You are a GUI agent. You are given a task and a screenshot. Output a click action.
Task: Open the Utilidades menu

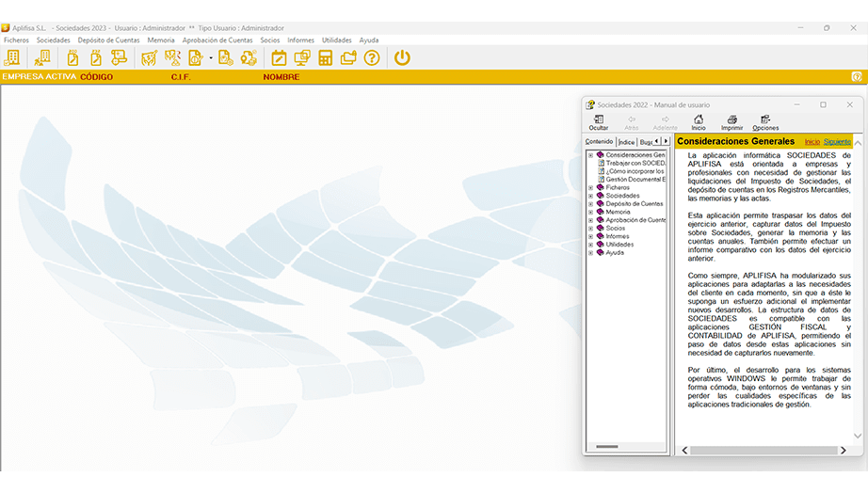(336, 40)
